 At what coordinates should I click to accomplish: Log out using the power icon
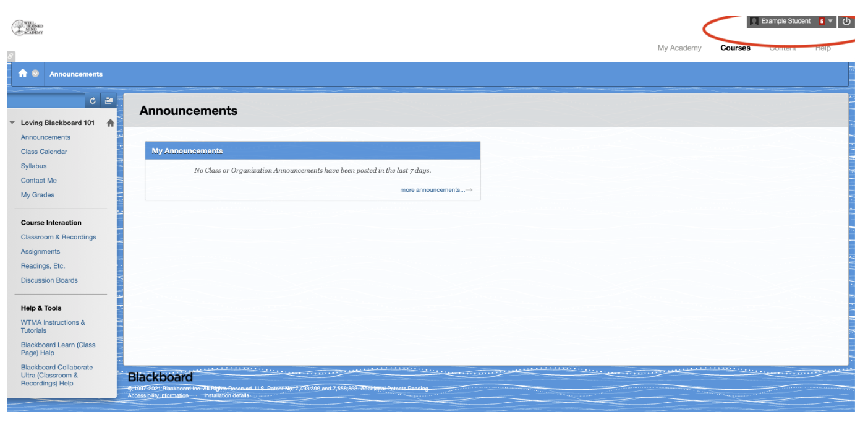point(846,21)
